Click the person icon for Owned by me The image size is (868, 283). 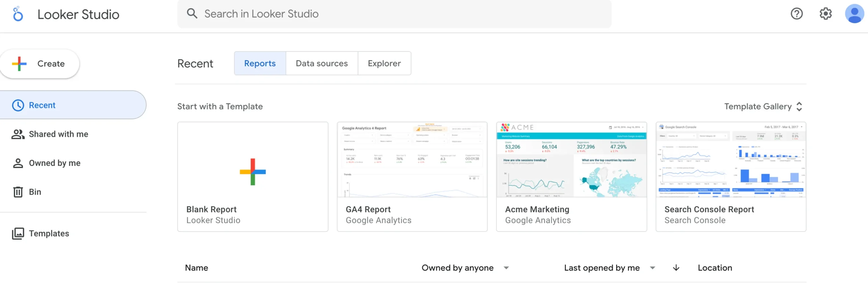[18, 163]
